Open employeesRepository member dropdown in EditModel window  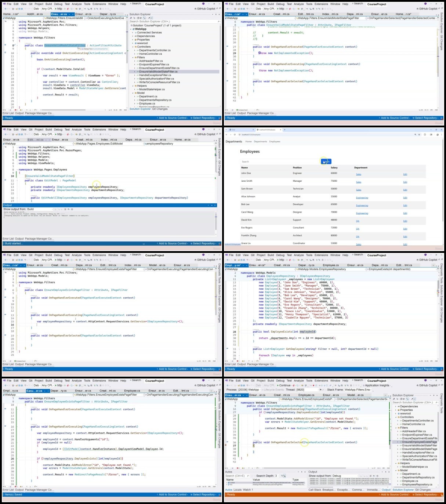coord(179,144)
